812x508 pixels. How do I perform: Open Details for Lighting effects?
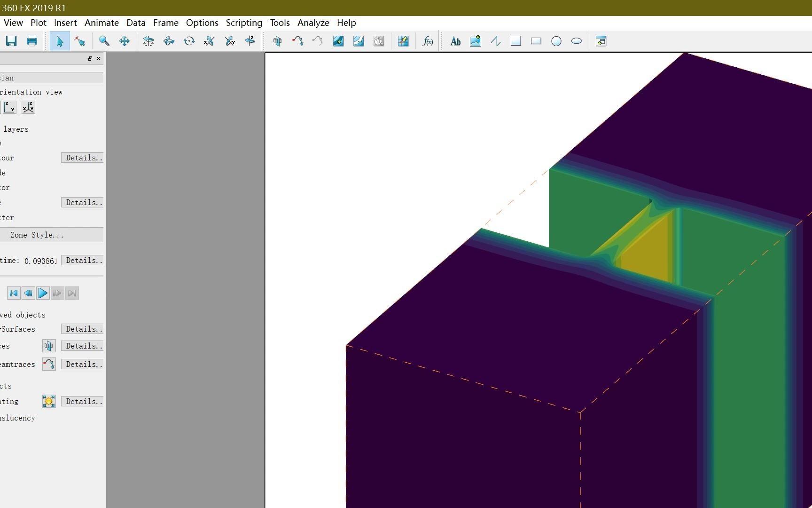coord(82,401)
